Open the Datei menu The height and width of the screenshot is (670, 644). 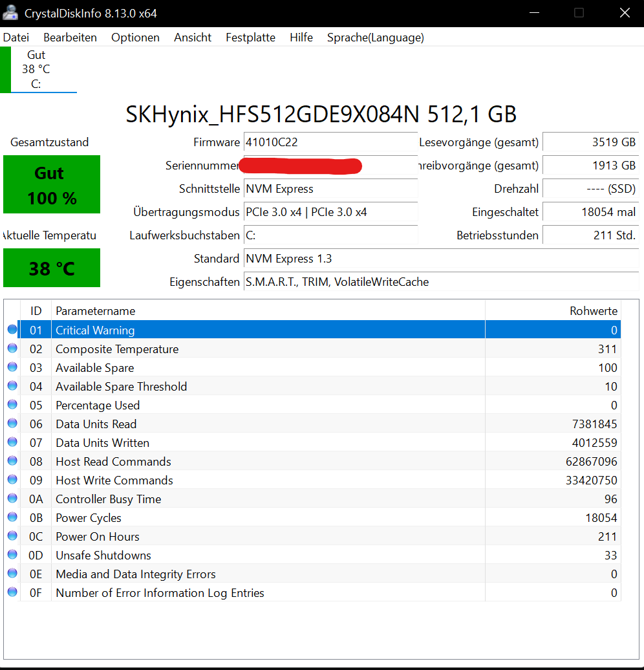pyautogui.click(x=16, y=38)
